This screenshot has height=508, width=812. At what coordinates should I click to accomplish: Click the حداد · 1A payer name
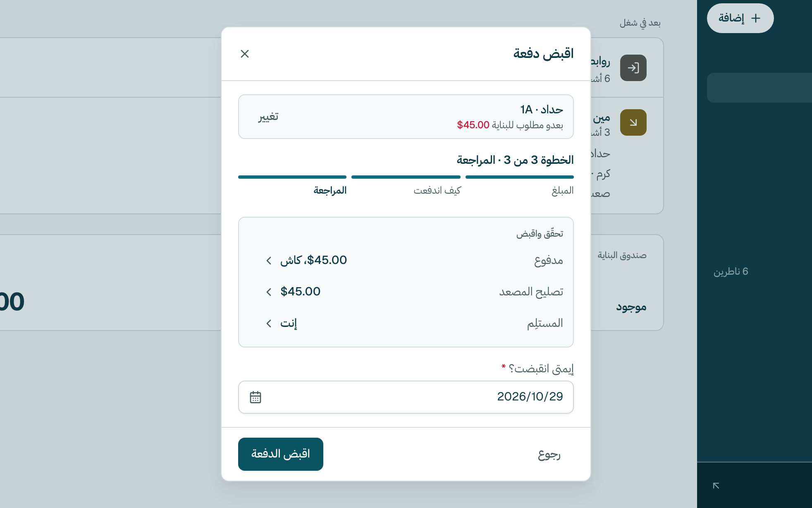pos(542,110)
